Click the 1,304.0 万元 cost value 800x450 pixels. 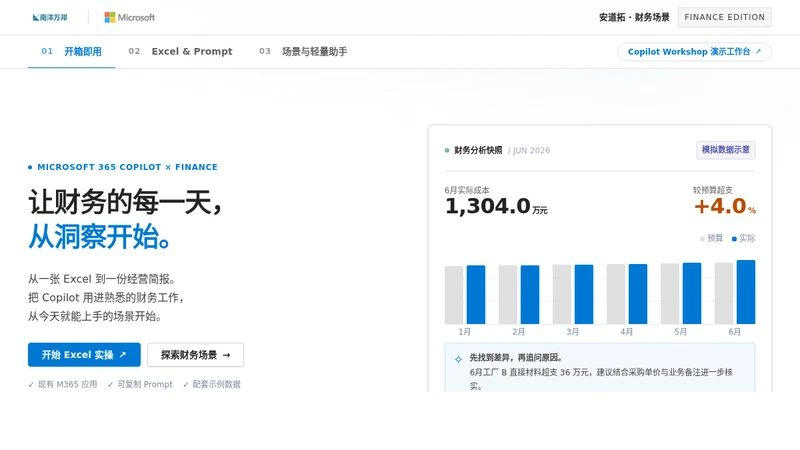coord(496,206)
